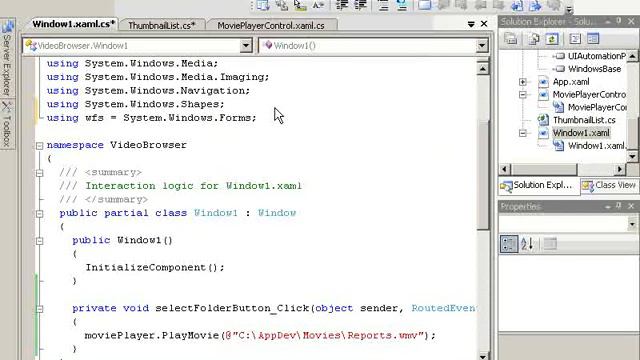Collapse the selectFolderButton_Click method outline
640x360 pixels.
click(x=39, y=309)
